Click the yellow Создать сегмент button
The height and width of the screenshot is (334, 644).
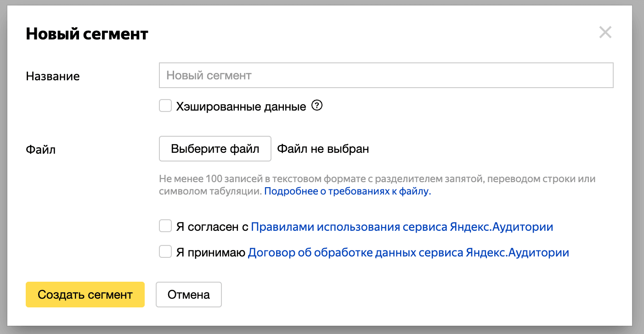tap(85, 295)
